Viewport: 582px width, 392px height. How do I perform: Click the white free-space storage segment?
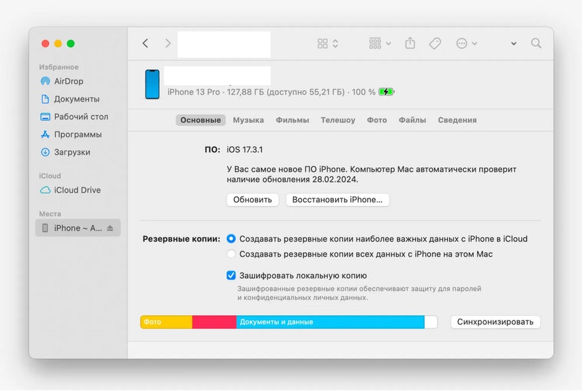[x=431, y=322]
